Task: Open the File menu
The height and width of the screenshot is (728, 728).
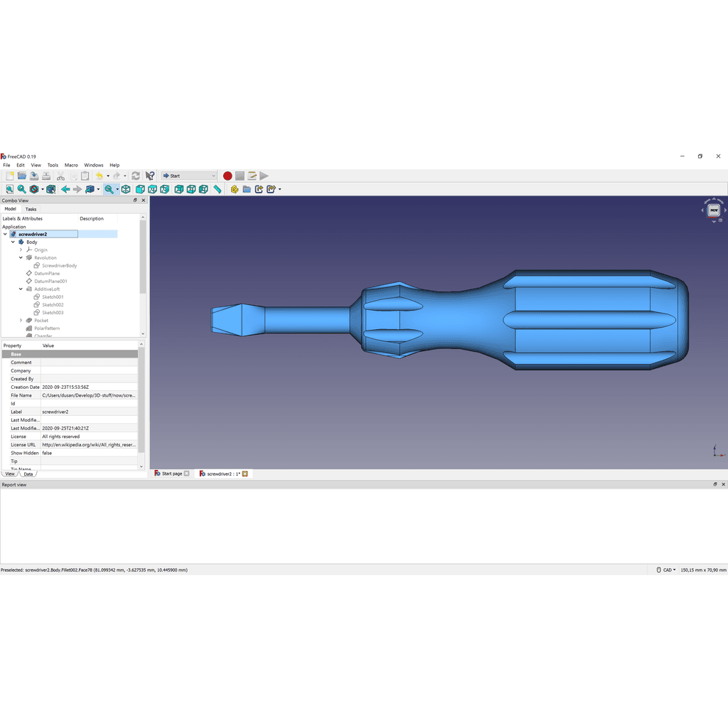Action: [x=6, y=165]
